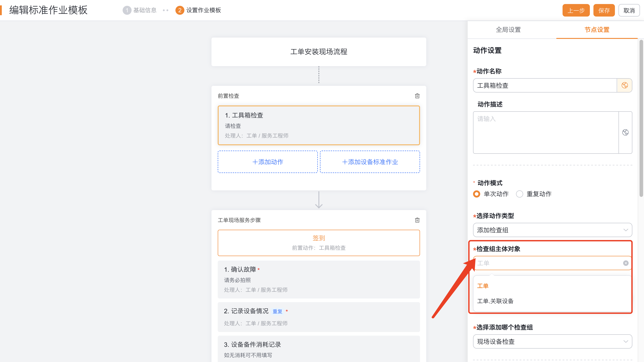Click the 保存 button
The height and width of the screenshot is (362, 644).
[x=604, y=11]
